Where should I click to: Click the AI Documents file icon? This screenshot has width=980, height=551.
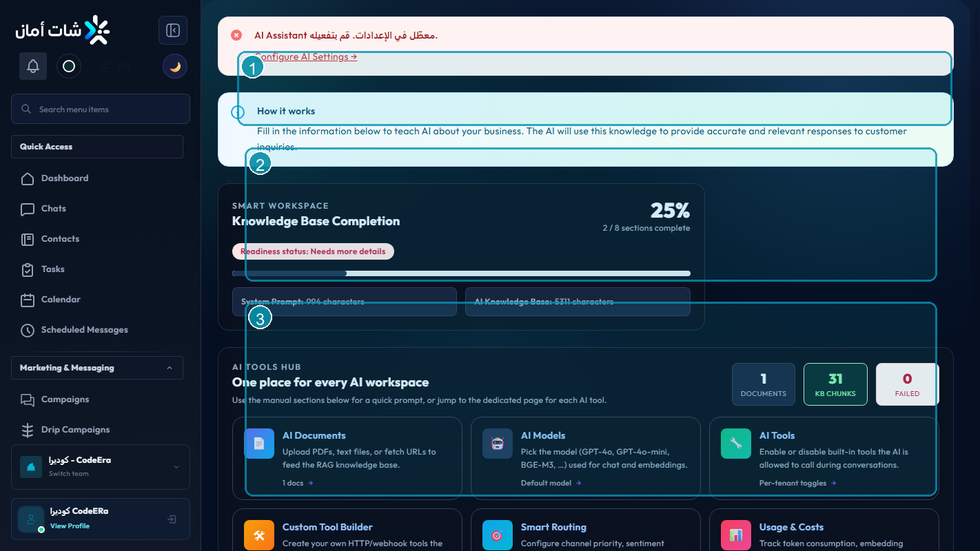click(x=259, y=444)
